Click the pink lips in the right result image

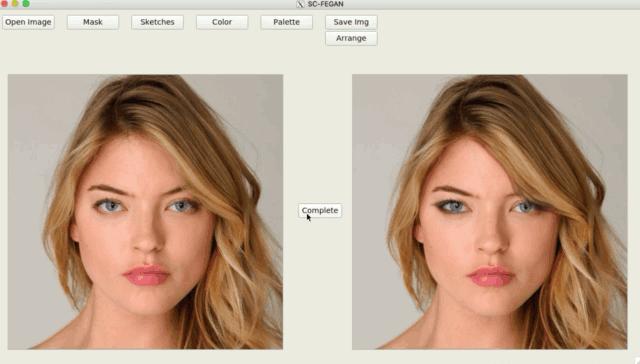coord(491,276)
